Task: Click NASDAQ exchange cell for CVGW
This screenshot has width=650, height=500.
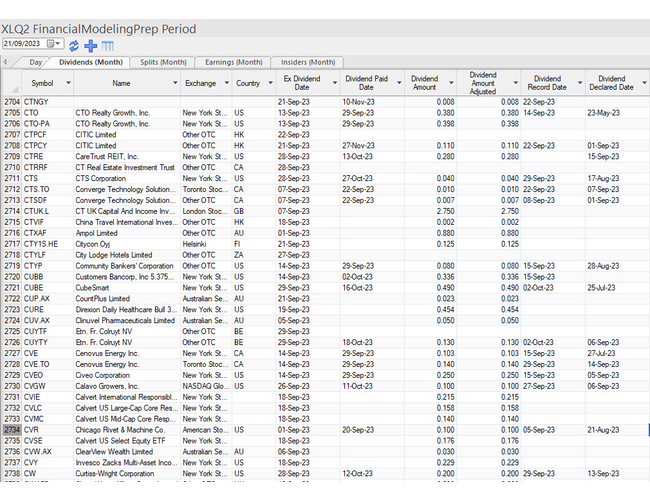Action: [206, 386]
